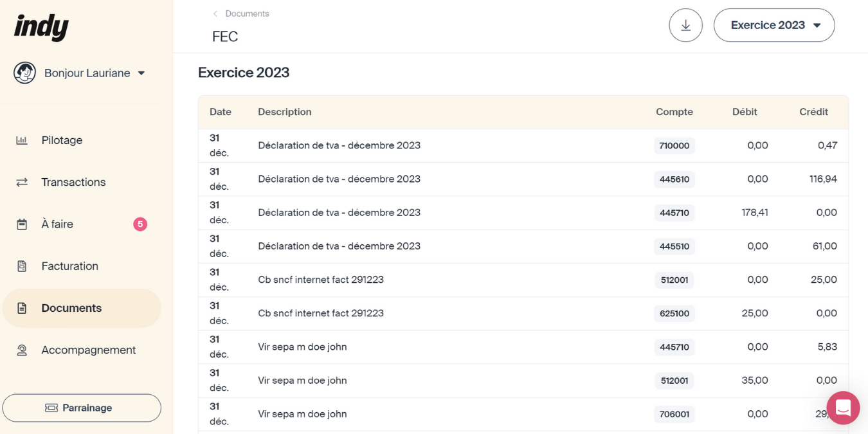Click the Accompagnement support icon
Image resolution: width=868 pixels, height=434 pixels.
tap(22, 350)
